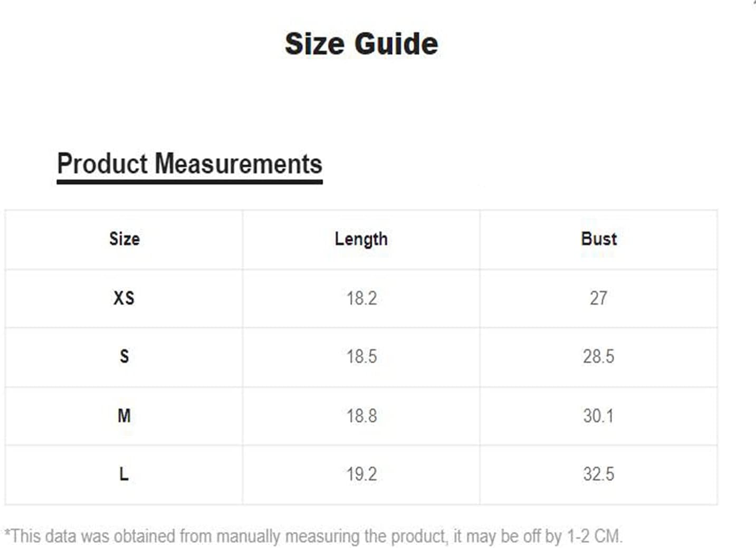Click the Size Guide title
The height and width of the screenshot is (548, 756).
pyautogui.click(x=361, y=43)
